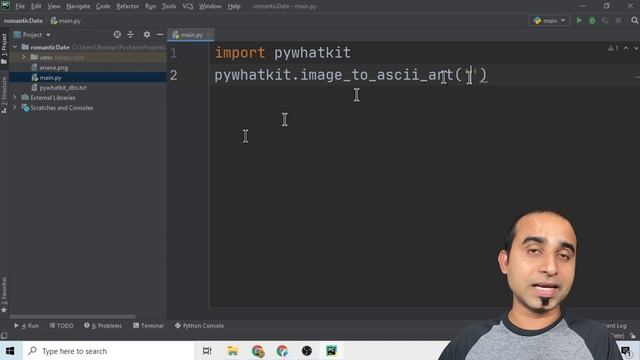
Task: Open the Python Console tool window
Action: point(199,326)
